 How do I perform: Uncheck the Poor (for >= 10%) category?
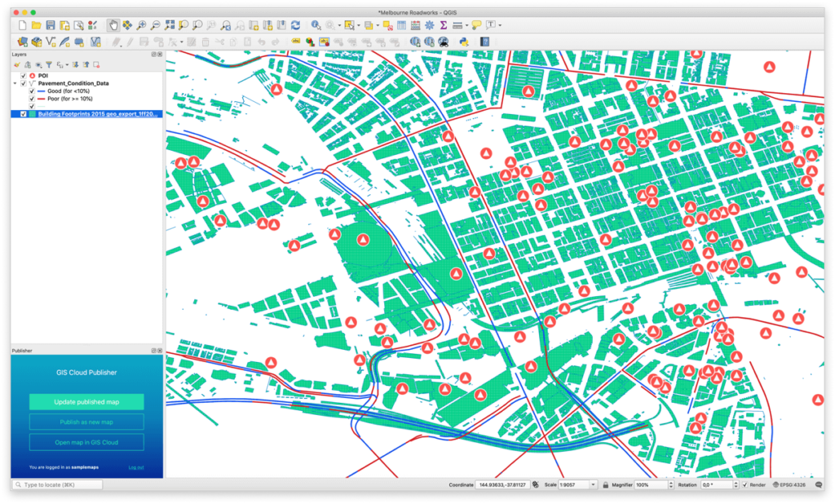pos(32,99)
